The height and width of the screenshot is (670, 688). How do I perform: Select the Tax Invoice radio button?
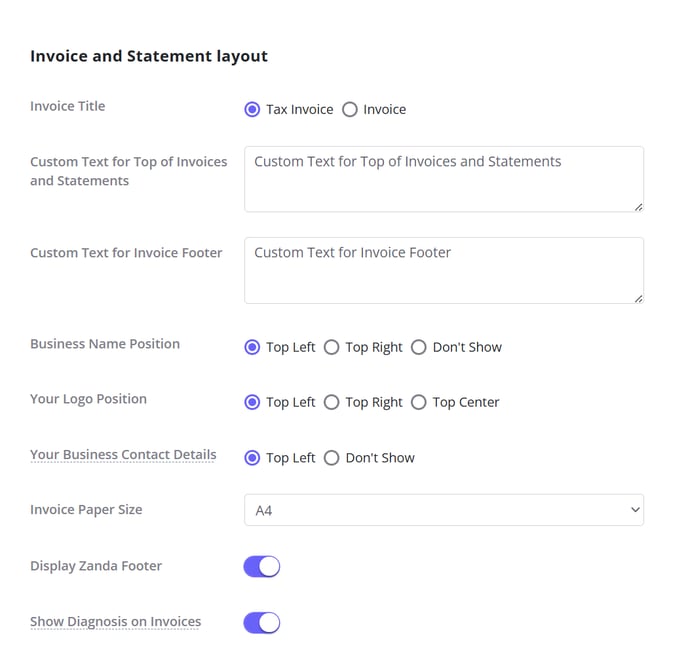point(252,109)
